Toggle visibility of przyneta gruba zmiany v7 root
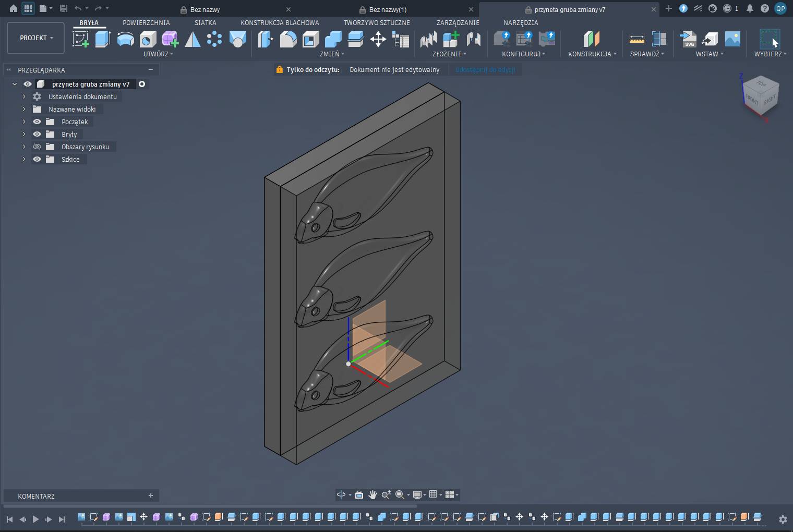 tap(28, 84)
